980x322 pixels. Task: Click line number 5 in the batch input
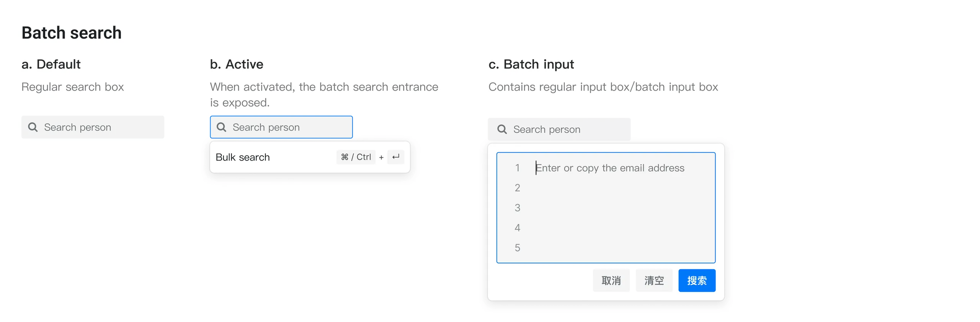click(518, 248)
